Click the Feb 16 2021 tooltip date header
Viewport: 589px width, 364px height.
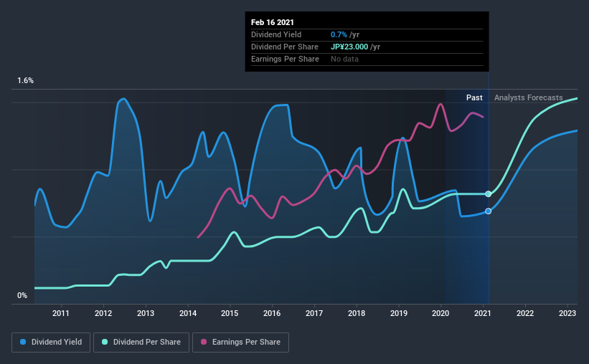coord(273,22)
